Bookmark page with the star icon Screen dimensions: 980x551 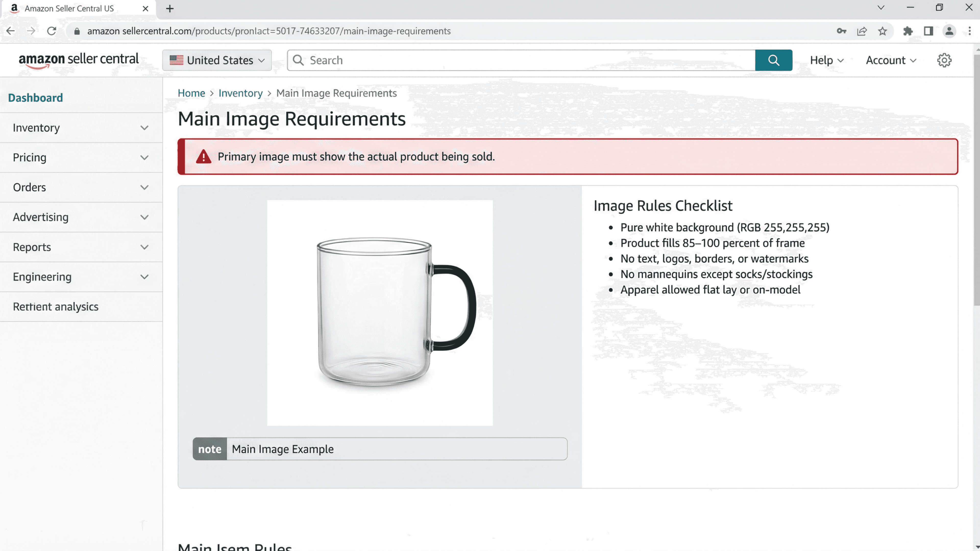point(883,31)
